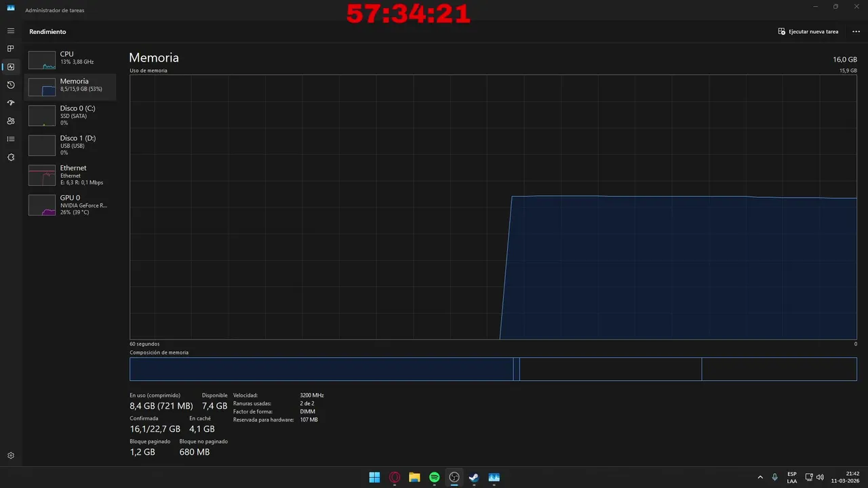Click the memory usage graph area
The width and height of the screenshot is (868, 488).
pos(493,207)
